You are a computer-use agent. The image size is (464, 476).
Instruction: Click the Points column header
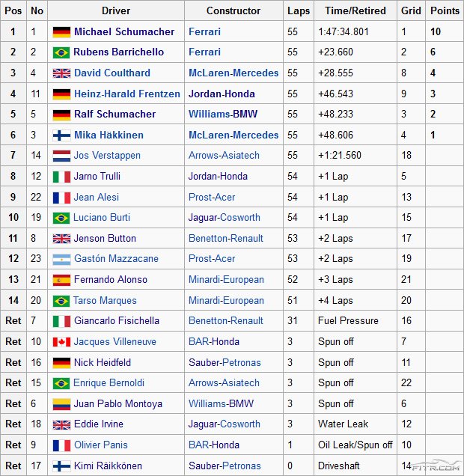click(445, 11)
